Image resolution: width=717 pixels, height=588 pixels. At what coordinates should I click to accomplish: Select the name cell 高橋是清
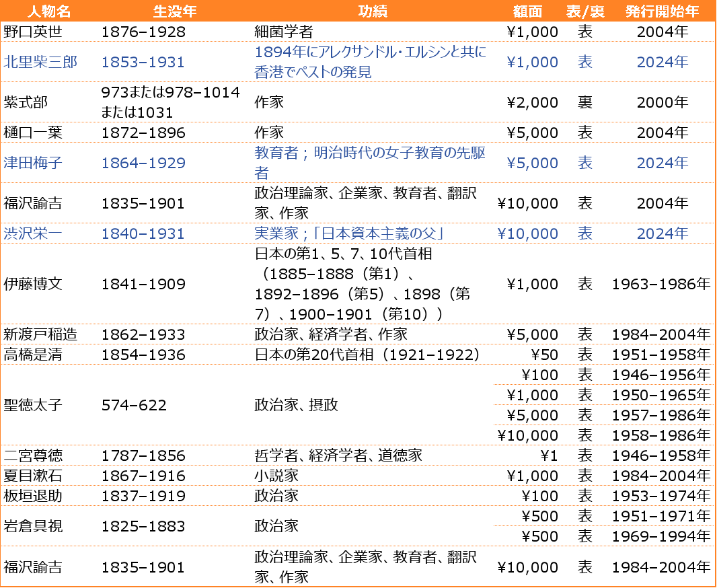point(32,355)
